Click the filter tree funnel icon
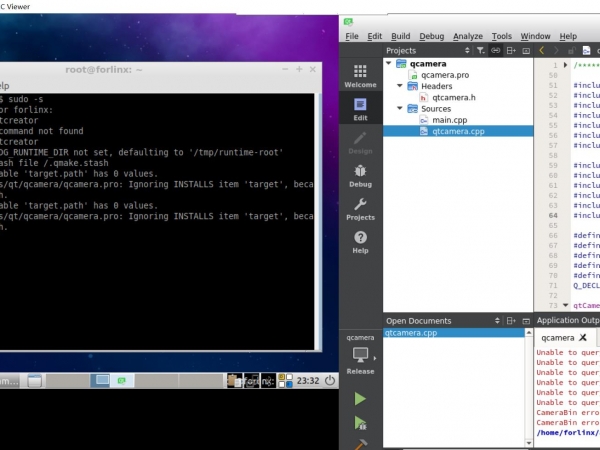The height and width of the screenshot is (450, 600). click(x=481, y=50)
